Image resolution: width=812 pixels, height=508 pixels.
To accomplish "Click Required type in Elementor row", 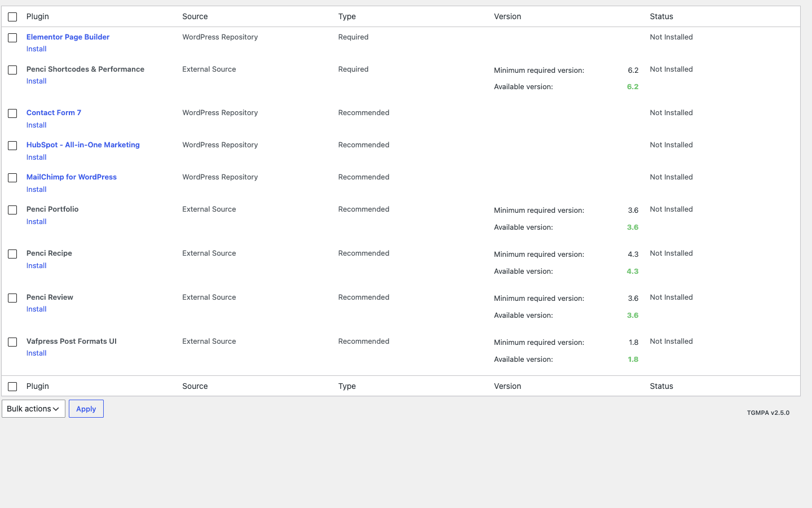I will [x=353, y=37].
